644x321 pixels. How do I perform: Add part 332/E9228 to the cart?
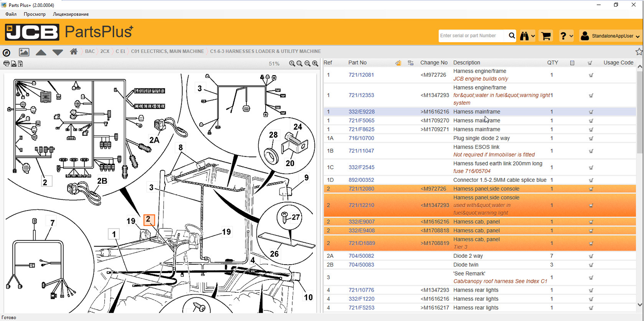[x=591, y=112]
